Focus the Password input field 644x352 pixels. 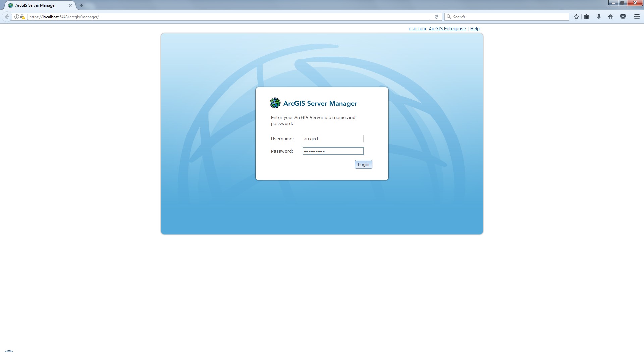tap(333, 151)
